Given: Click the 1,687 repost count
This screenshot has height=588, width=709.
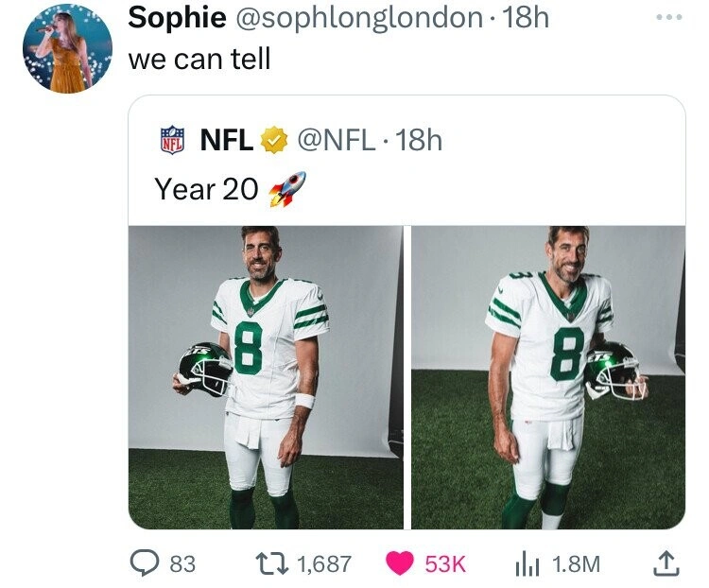Looking at the screenshot, I should (324, 563).
